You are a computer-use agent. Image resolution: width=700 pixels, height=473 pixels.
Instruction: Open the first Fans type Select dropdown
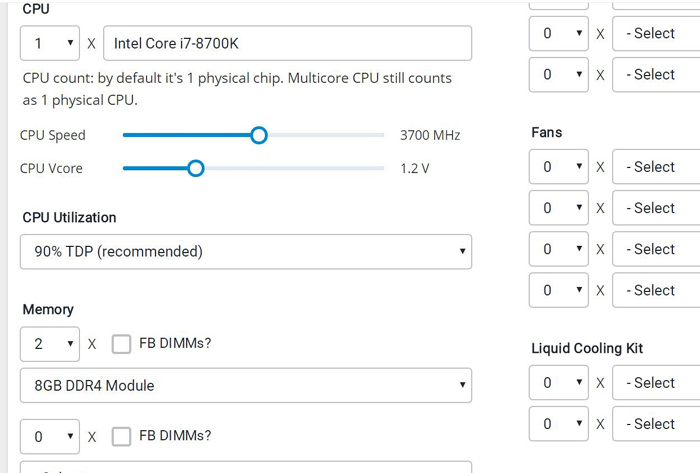[x=655, y=167]
